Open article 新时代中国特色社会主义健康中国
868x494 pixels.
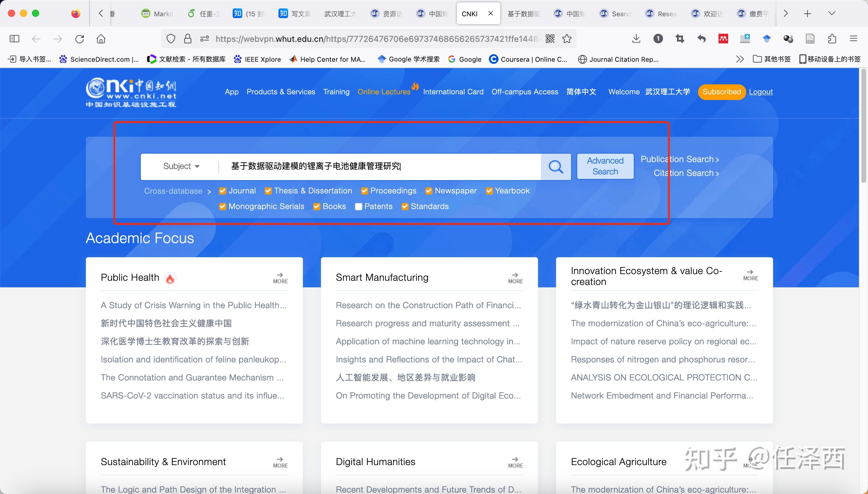pos(166,323)
